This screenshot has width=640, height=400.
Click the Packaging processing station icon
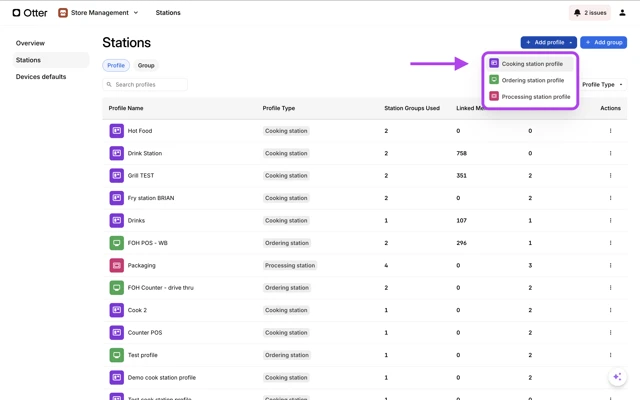(116, 266)
